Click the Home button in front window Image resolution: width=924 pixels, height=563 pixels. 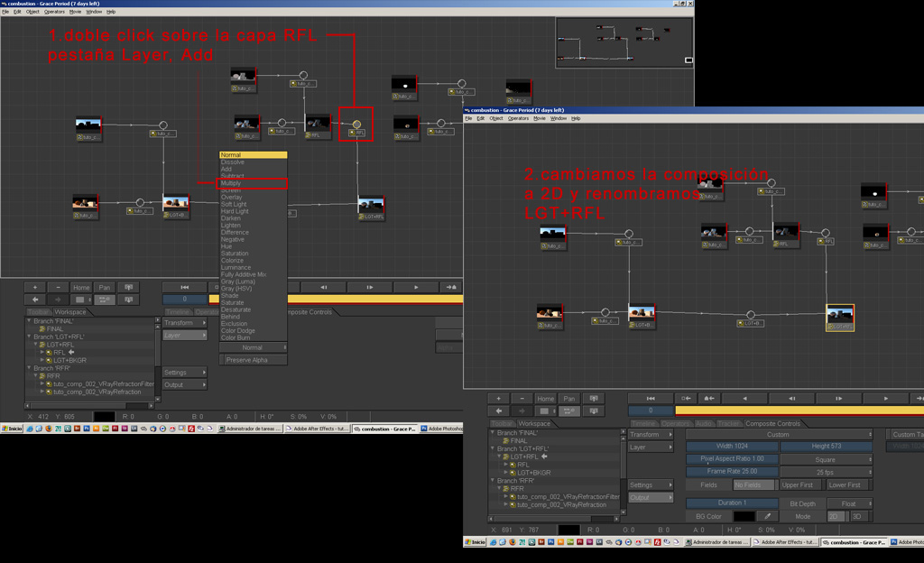[545, 399]
